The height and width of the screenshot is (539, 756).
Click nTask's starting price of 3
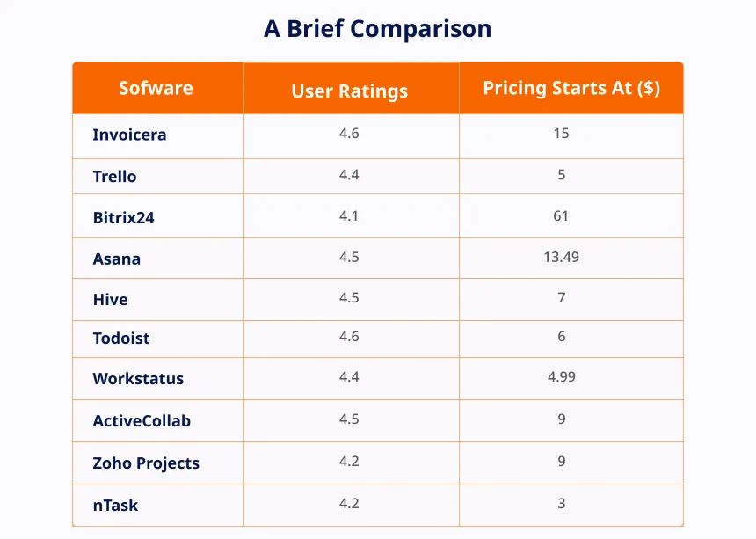[562, 503]
